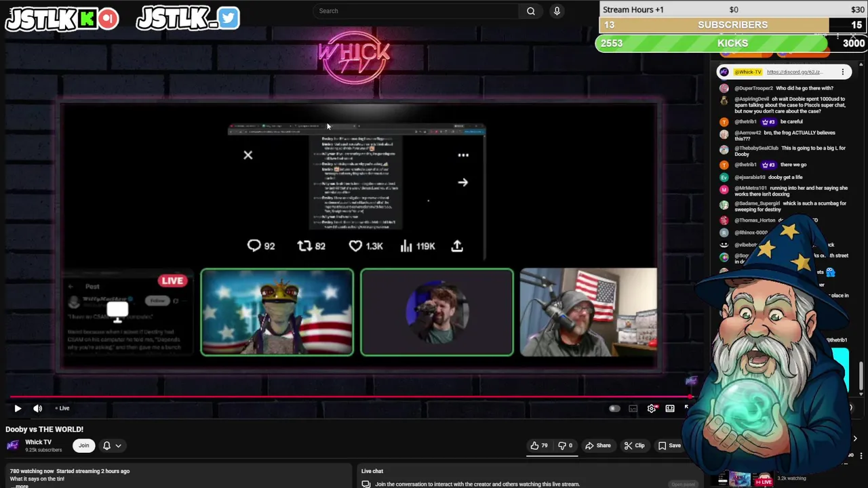868x488 pixels.
Task: Click the red LIVE badge on stream
Action: tap(172, 281)
